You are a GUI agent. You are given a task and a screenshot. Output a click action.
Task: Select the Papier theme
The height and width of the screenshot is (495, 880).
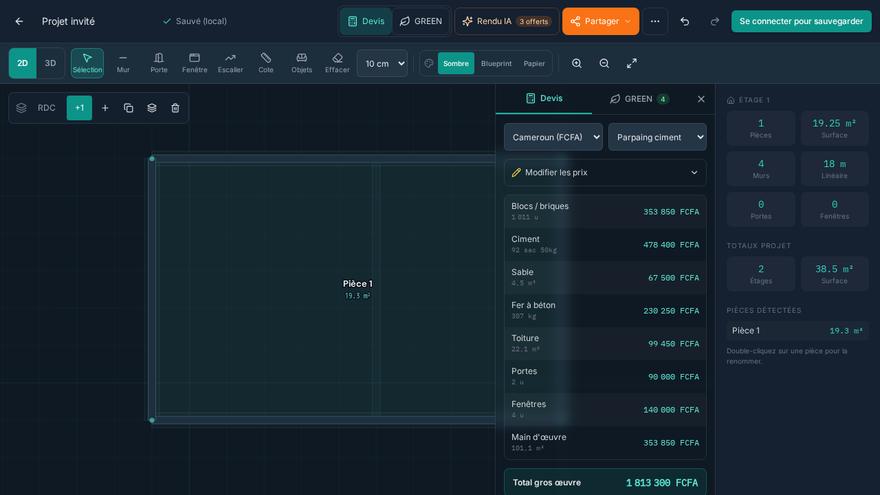coord(534,63)
